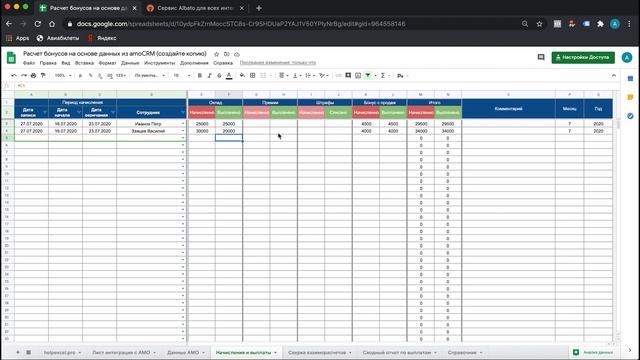
Task: Open the Правка menu
Action: pos(48,63)
